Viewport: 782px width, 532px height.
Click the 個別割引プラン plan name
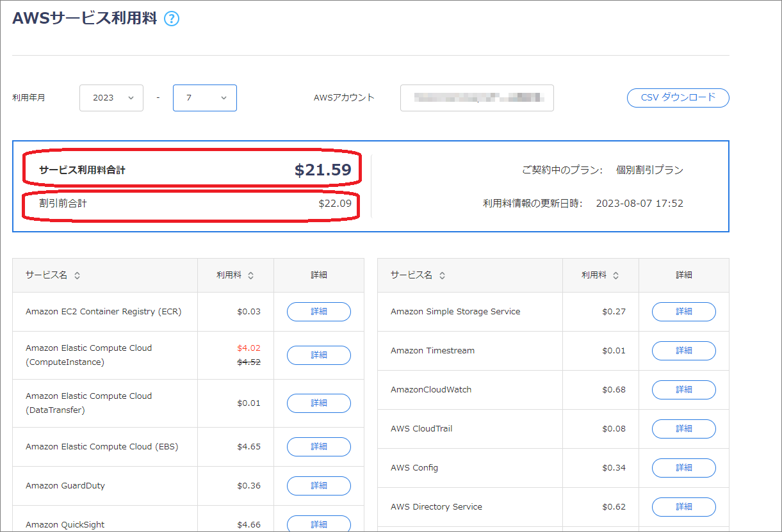click(x=649, y=170)
